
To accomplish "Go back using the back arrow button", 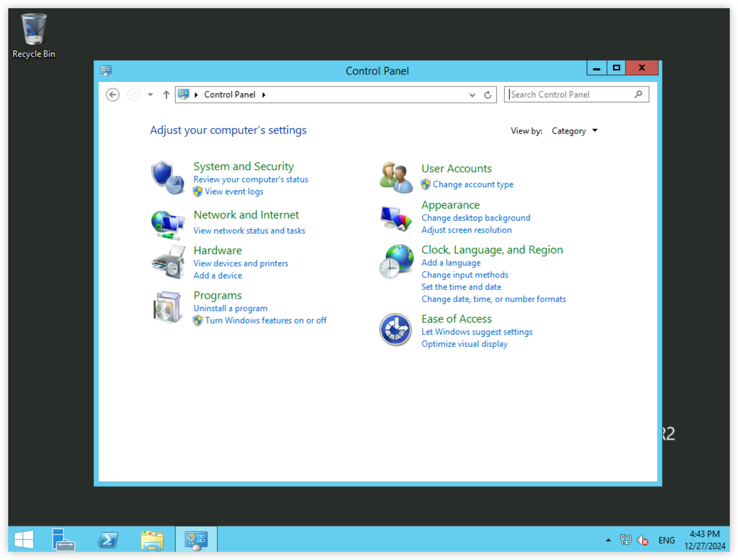I will coord(112,95).
